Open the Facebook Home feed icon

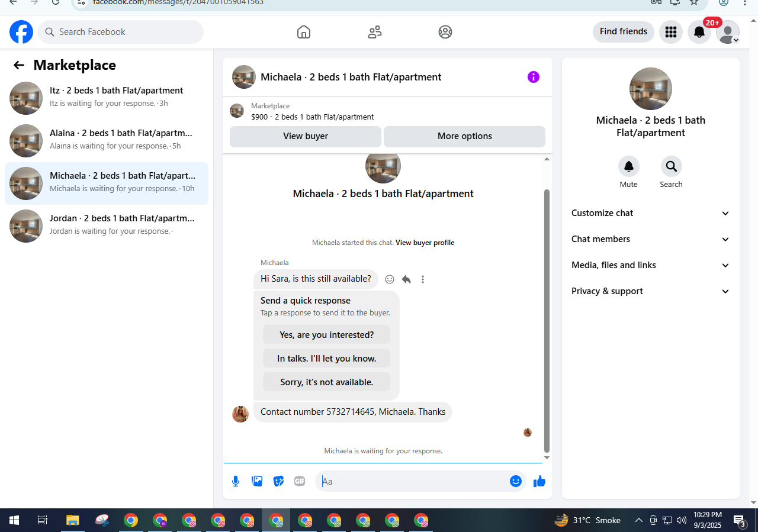304,32
